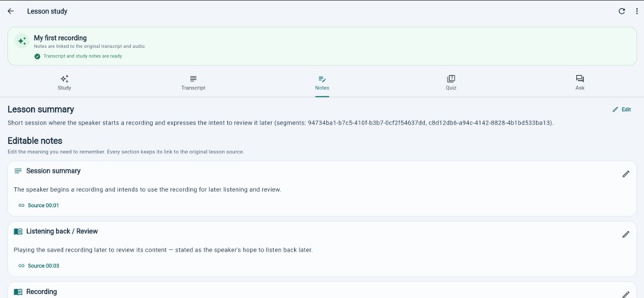644x298 pixels.
Task: Go back using the arrow icon
Action: [10, 11]
